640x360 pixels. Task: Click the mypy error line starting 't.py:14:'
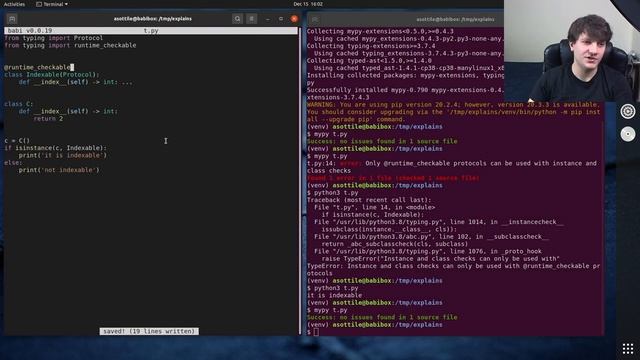[x=452, y=164]
